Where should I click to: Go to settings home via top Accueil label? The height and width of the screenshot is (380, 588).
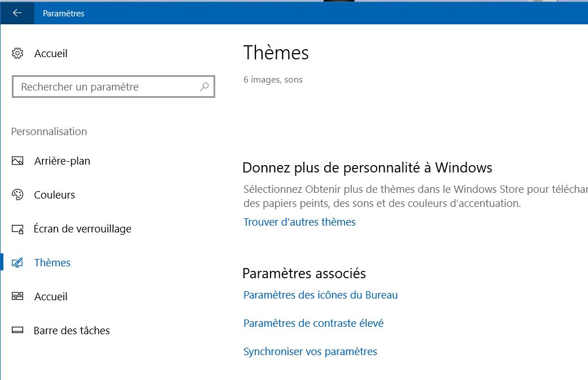(x=51, y=54)
